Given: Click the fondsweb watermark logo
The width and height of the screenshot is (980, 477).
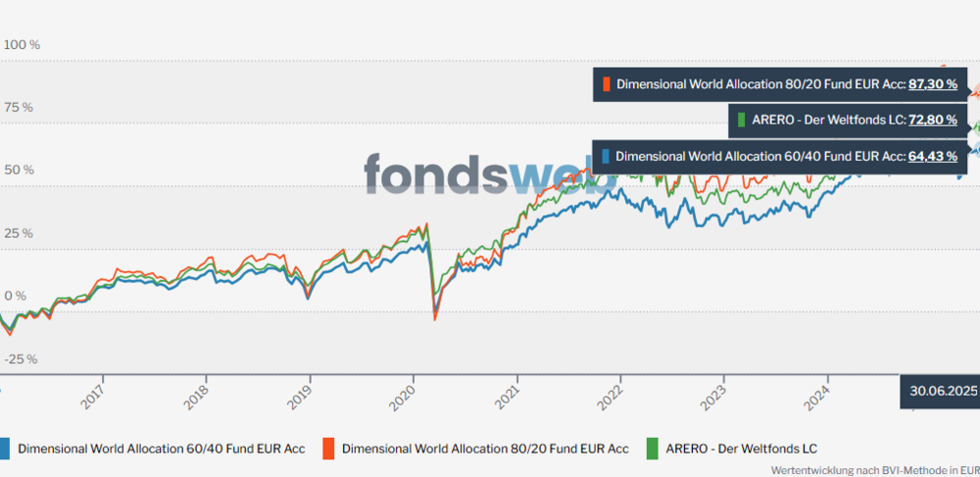Looking at the screenshot, I should click(489, 173).
